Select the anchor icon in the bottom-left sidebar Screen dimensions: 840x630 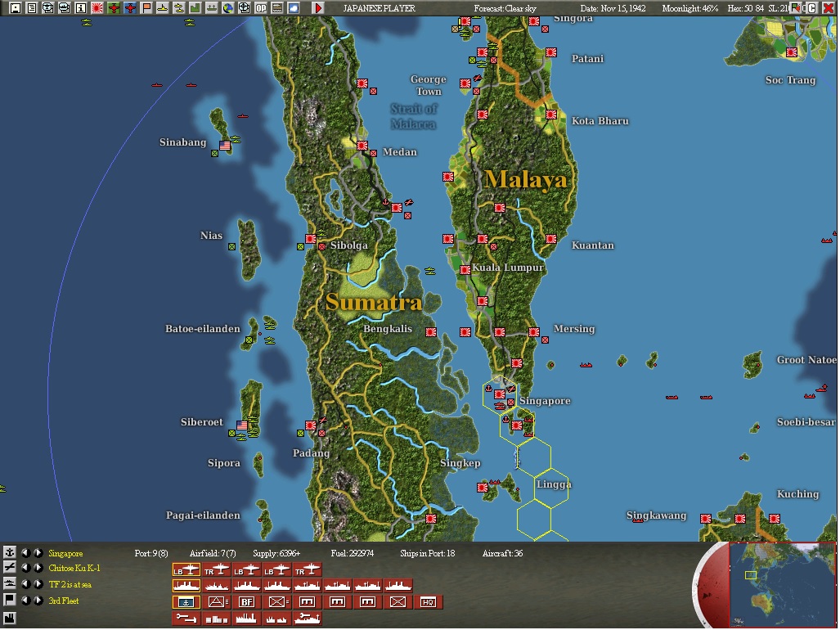[x=11, y=551]
